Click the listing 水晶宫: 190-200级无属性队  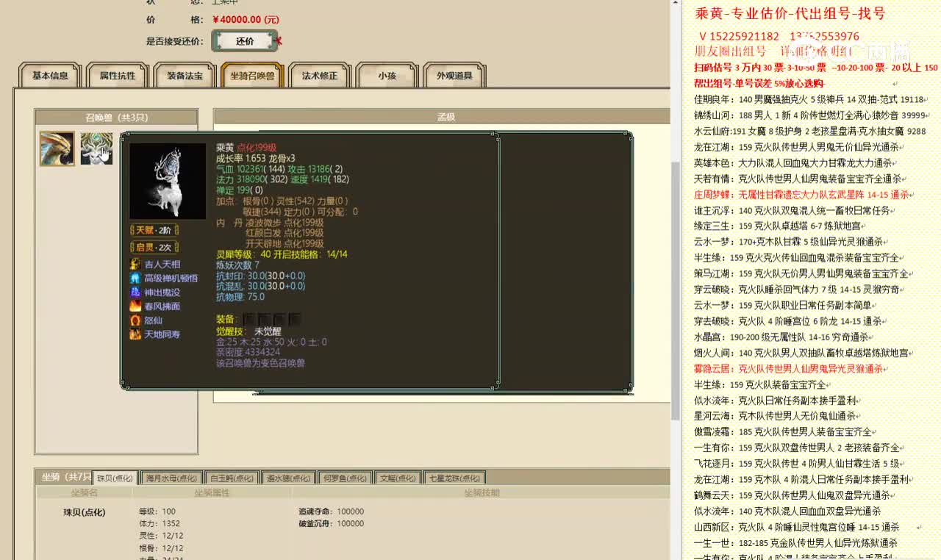tap(782, 337)
